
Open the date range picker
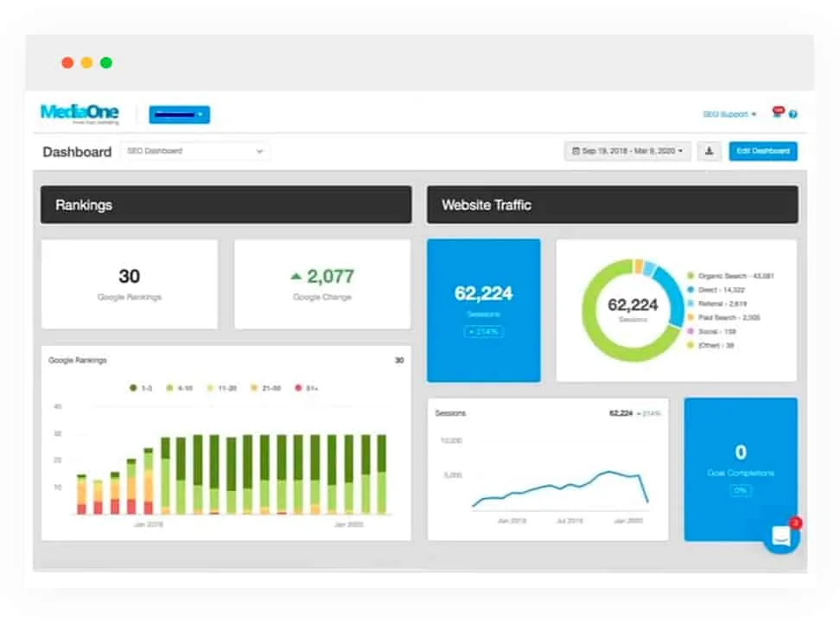(x=627, y=151)
